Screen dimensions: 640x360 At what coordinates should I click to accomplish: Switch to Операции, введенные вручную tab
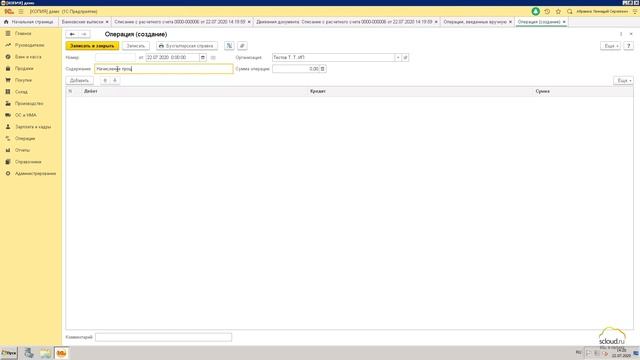(x=475, y=22)
